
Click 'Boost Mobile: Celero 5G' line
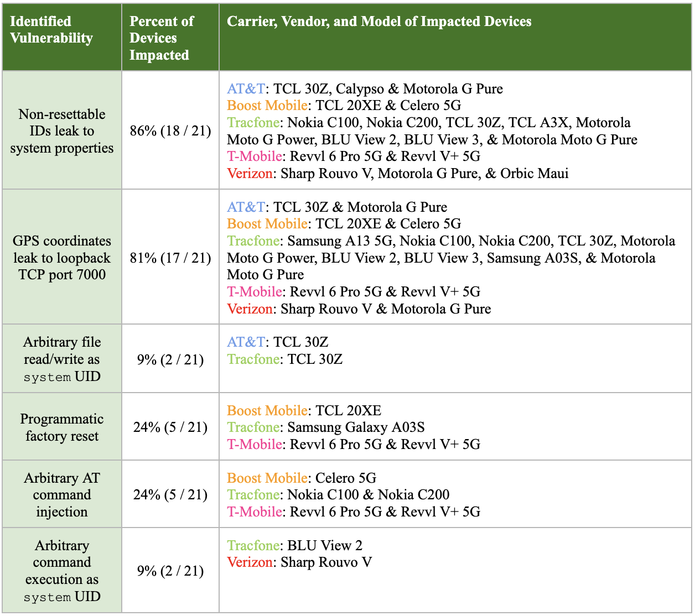(302, 478)
